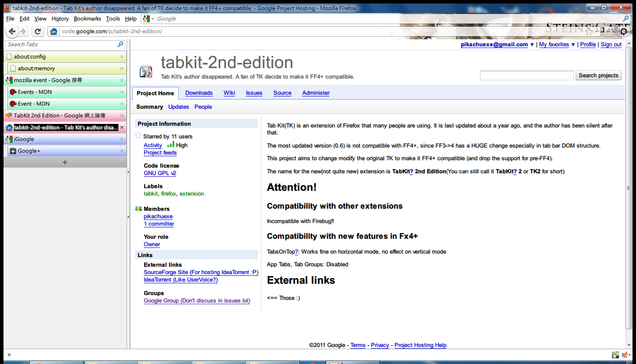Select the People sub-tab

(x=203, y=107)
